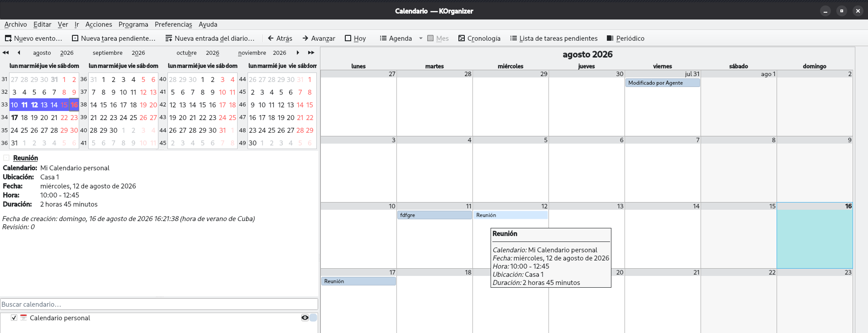Click the Nuevo evento toolbar button
This screenshot has width=868, height=333.
[33, 39]
